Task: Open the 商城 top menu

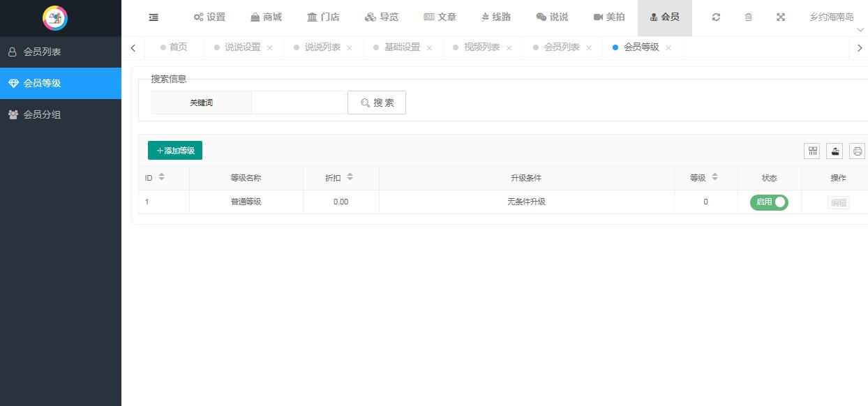Action: click(266, 17)
